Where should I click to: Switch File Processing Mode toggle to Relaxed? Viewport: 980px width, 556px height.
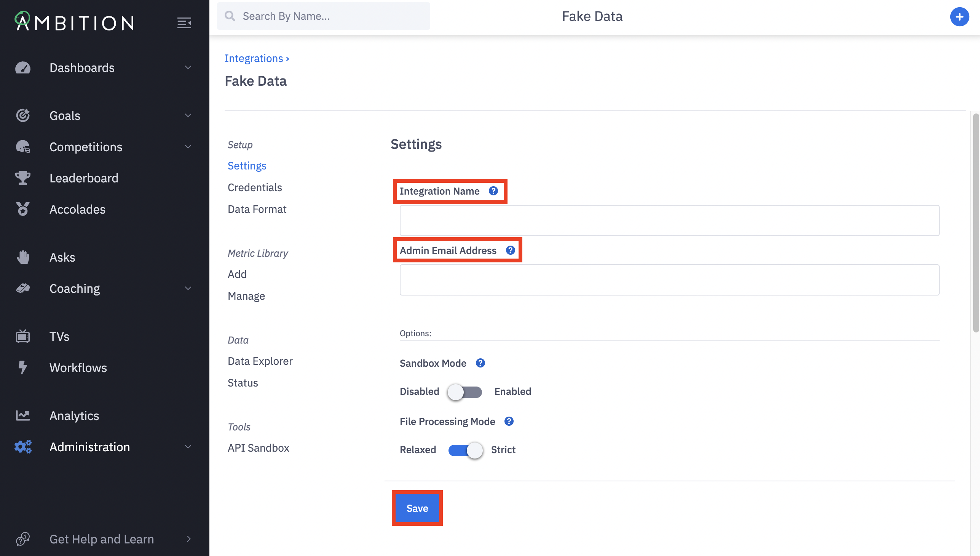(x=465, y=450)
